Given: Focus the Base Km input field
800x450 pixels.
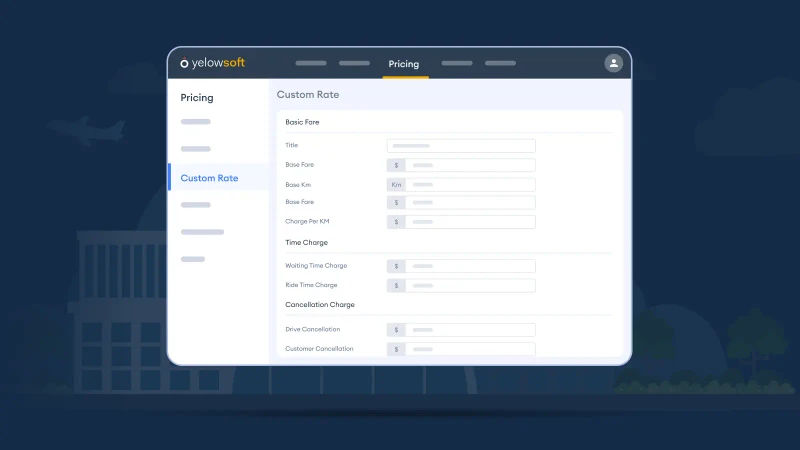Looking at the screenshot, I should click(469, 185).
